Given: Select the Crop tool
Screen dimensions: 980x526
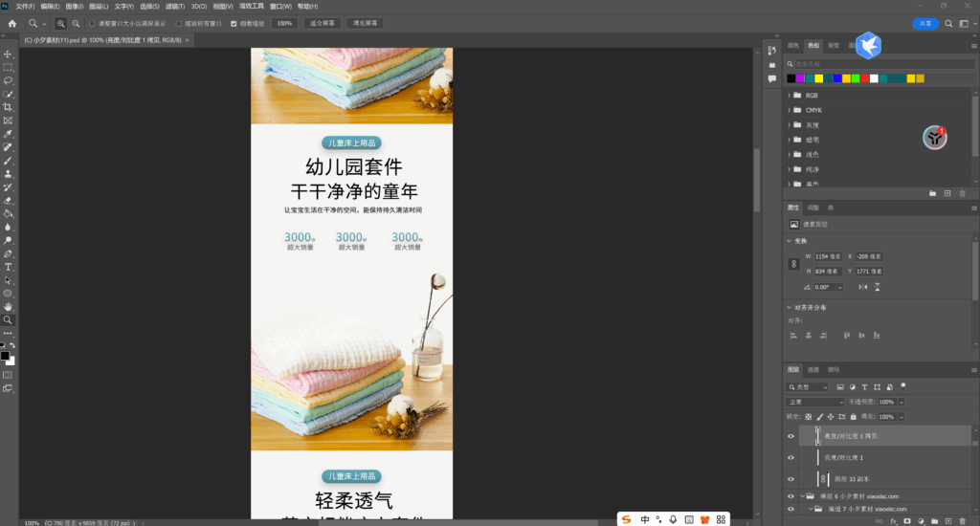Looking at the screenshot, I should coord(8,107).
